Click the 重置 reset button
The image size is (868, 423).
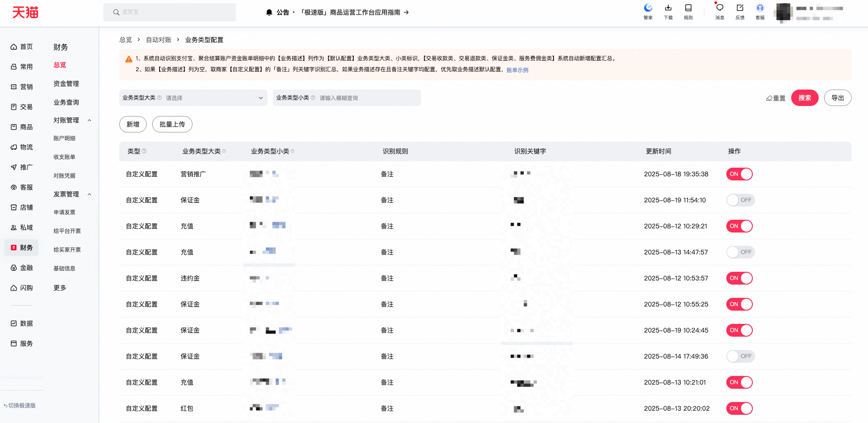[x=776, y=98]
